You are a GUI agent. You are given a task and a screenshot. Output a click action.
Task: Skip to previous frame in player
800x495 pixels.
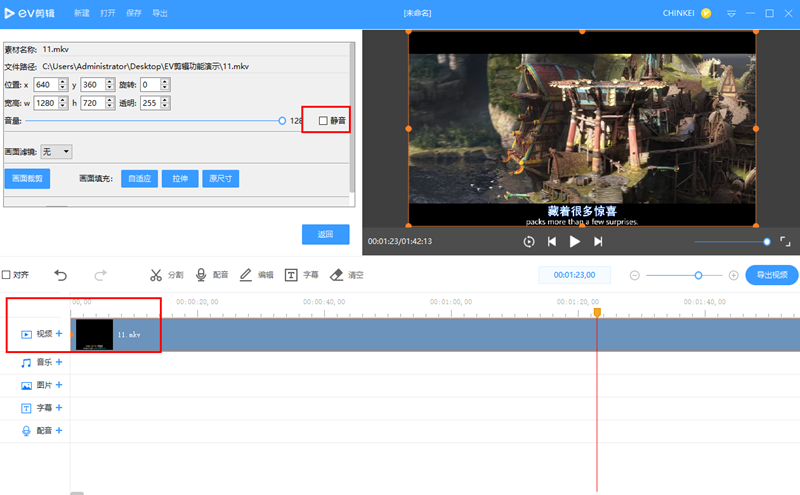tap(552, 242)
